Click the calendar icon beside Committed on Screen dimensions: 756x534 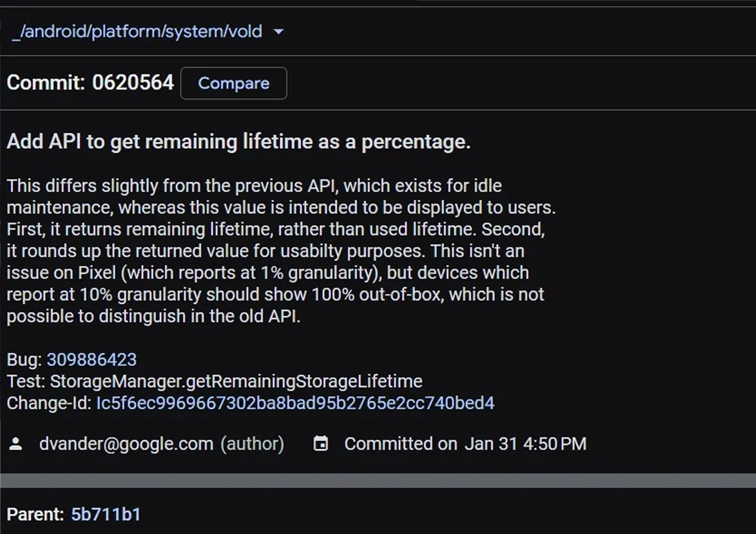tap(321, 443)
